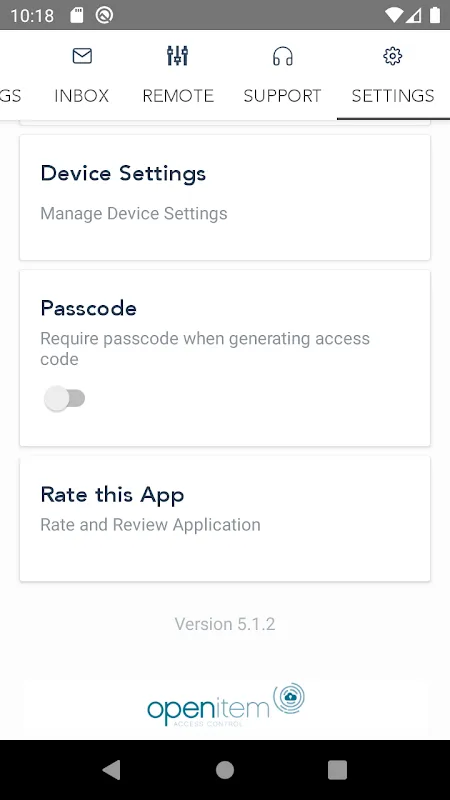Open the SUPPORT tab label
Image resolution: width=450 pixels, height=800 pixels.
pos(283,96)
